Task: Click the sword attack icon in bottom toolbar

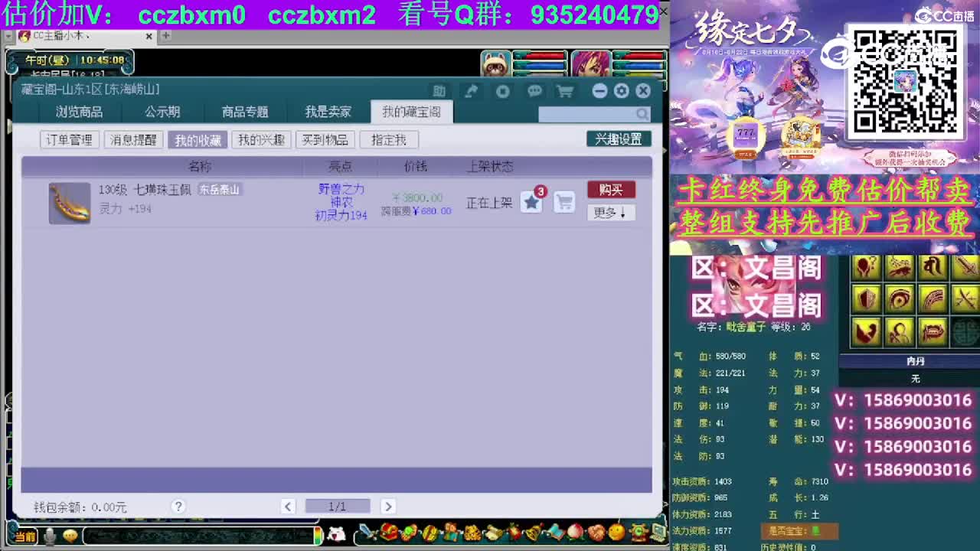Action: [x=368, y=532]
